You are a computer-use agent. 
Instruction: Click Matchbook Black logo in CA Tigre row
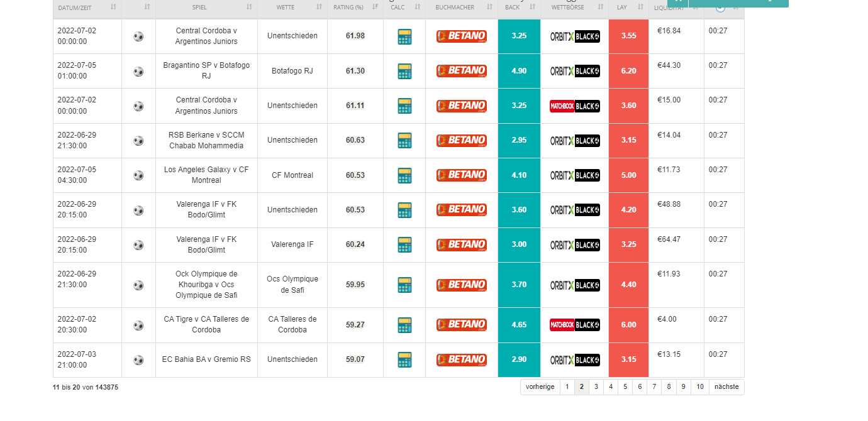575,325
